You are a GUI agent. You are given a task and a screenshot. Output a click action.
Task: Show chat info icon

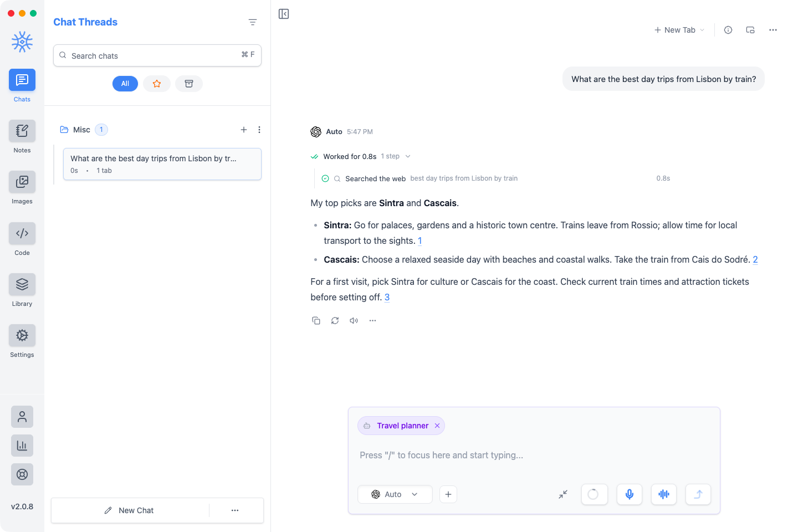[x=728, y=30]
